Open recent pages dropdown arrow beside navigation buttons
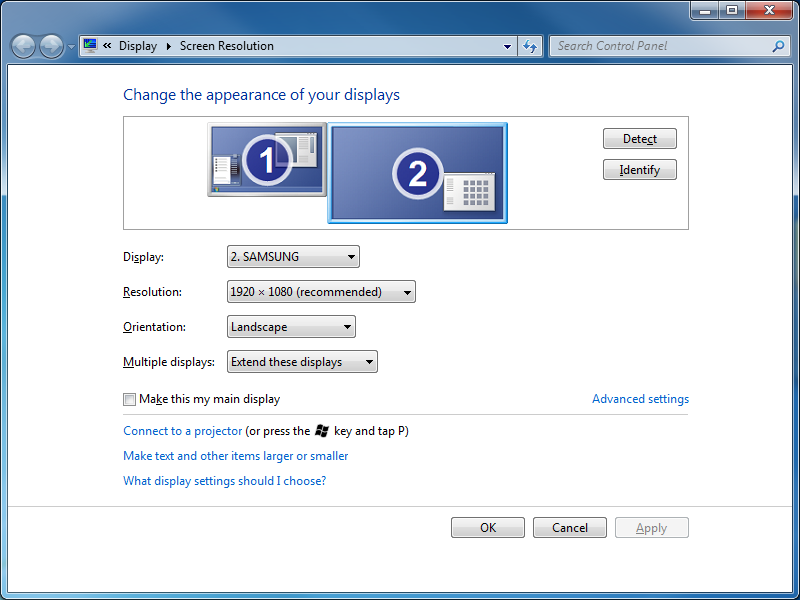Screen dimensions: 800x600 [71, 46]
